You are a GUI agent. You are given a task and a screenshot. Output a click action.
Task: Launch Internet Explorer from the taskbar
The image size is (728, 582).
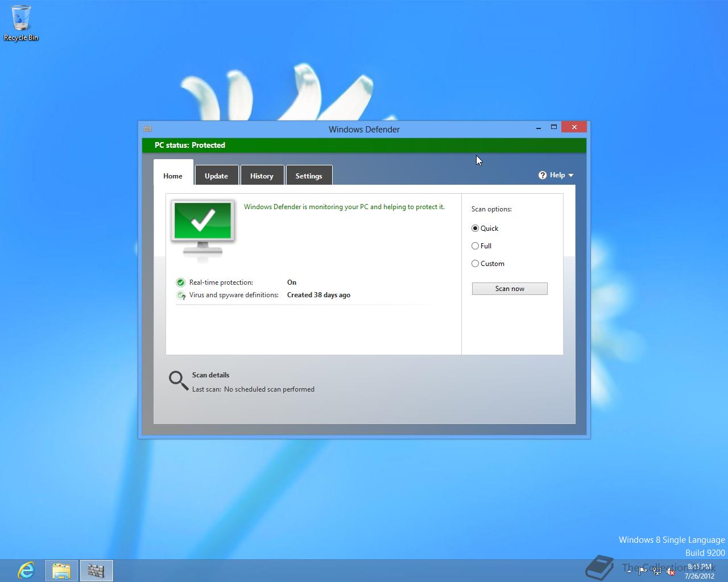(x=26, y=570)
